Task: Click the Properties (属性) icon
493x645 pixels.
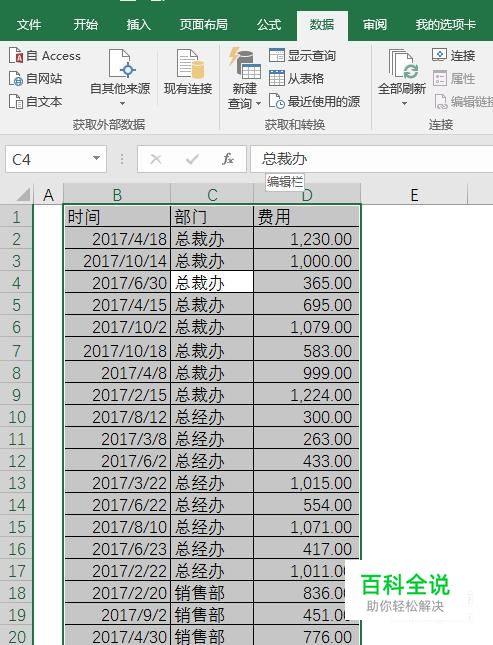Action: point(440,78)
